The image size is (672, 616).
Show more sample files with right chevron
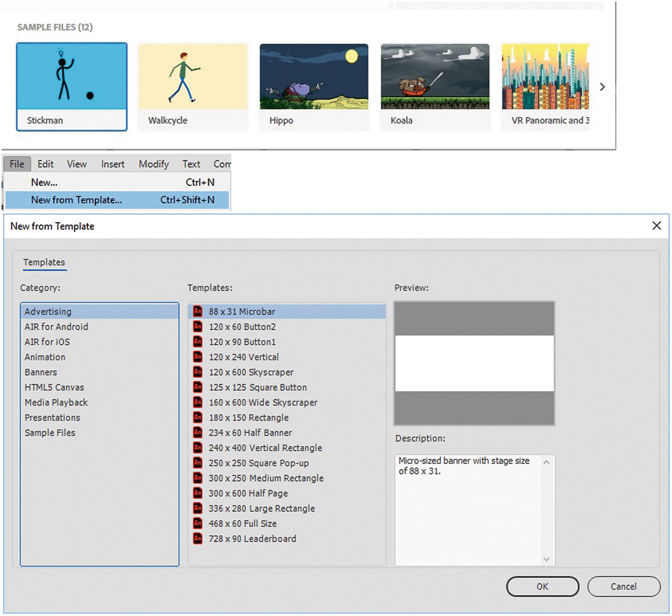pyautogui.click(x=602, y=87)
